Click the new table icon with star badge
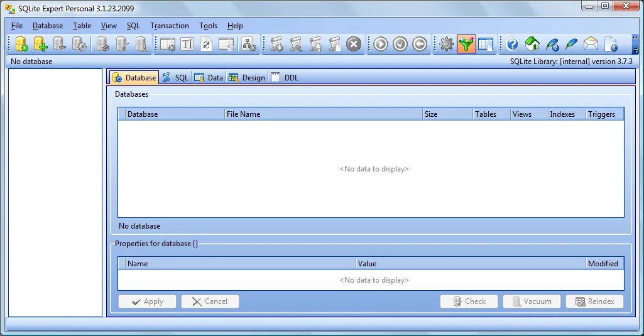Screen dimensions: 644x336 point(168,44)
